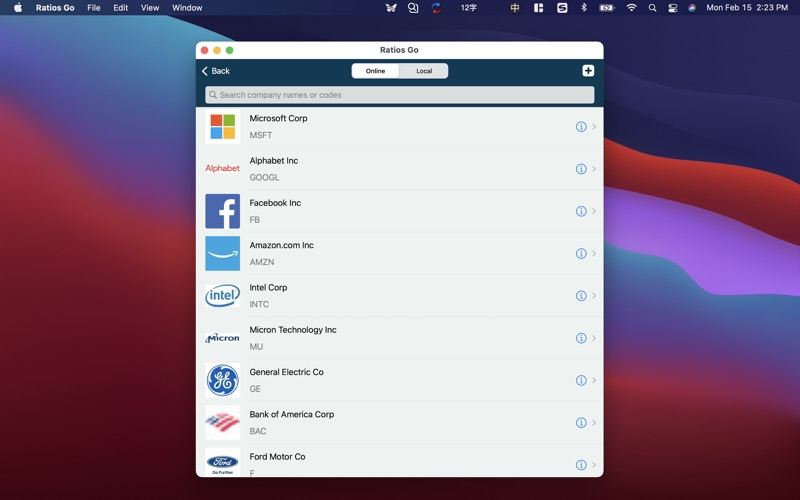Expand Amazon.com Inc row chevron
This screenshot has width=800, height=500.
[x=594, y=254]
